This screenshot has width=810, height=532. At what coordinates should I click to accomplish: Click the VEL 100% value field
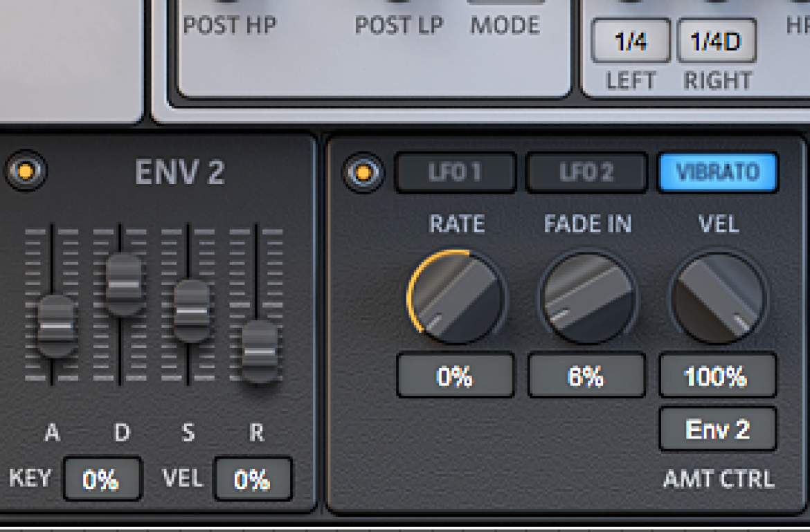point(717,376)
